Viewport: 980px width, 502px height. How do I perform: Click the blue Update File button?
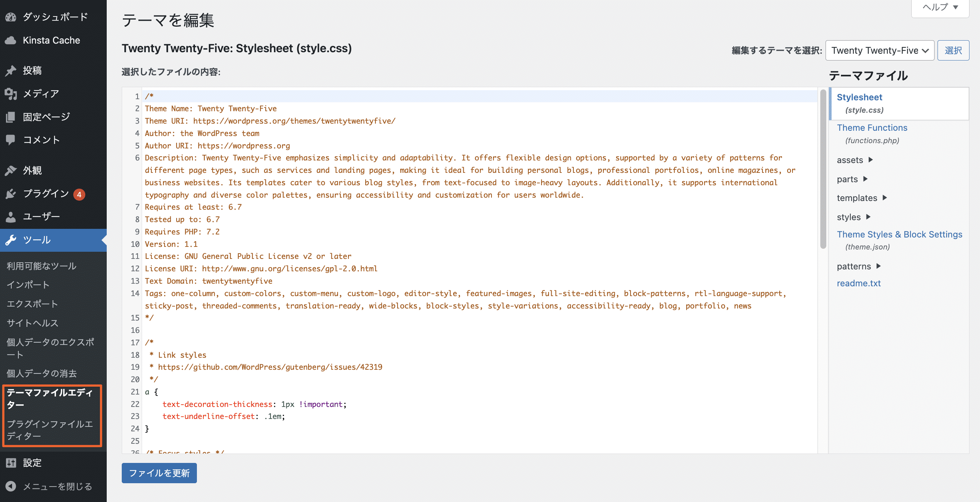159,473
